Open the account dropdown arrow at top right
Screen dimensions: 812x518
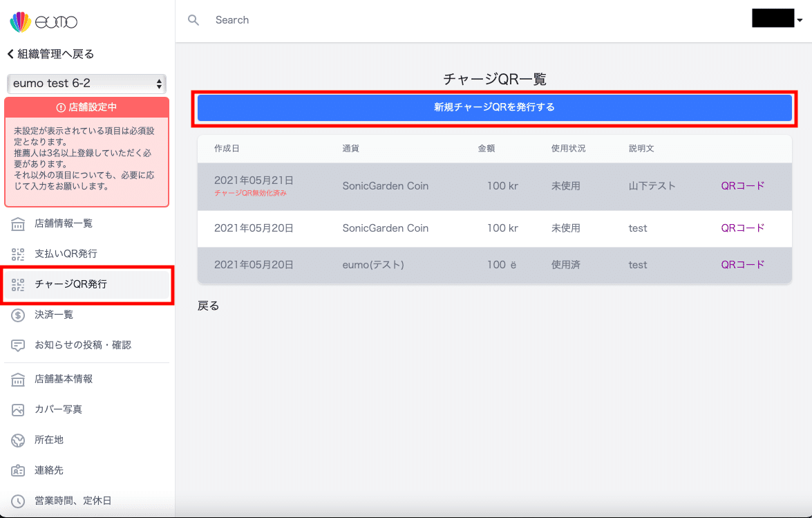click(800, 20)
